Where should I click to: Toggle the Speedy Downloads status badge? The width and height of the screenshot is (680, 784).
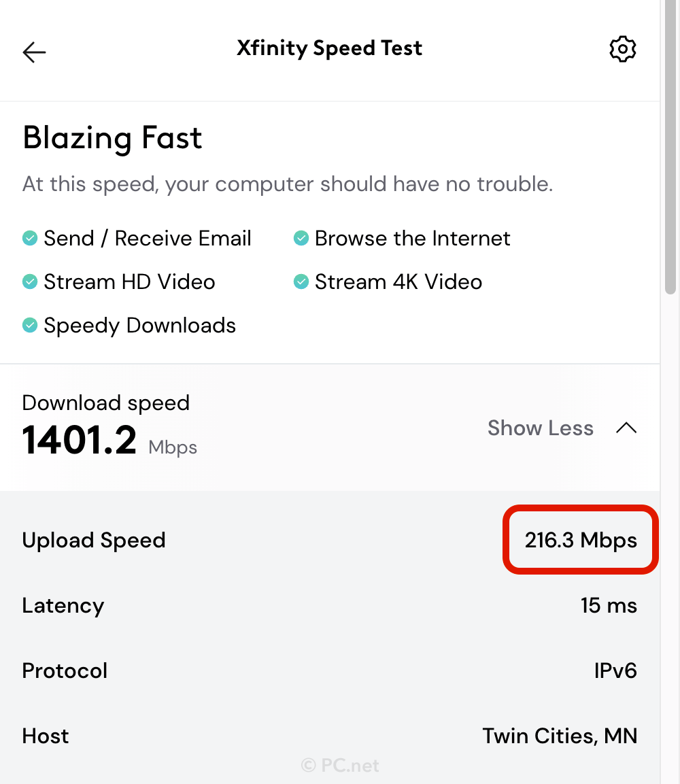(x=29, y=325)
